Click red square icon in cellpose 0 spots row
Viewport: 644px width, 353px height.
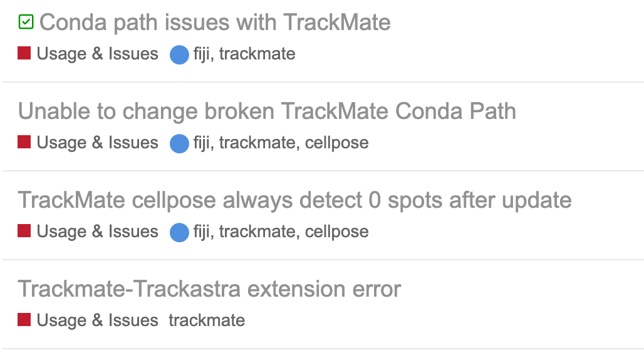click(24, 232)
